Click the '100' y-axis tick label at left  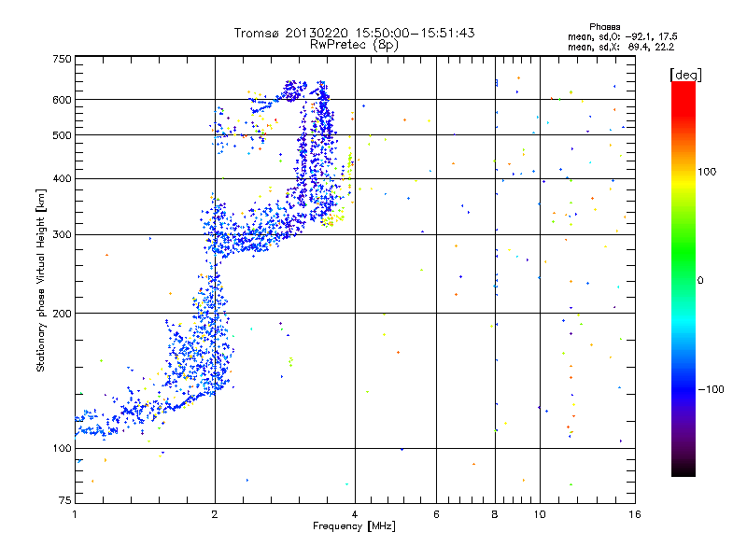click(62, 448)
